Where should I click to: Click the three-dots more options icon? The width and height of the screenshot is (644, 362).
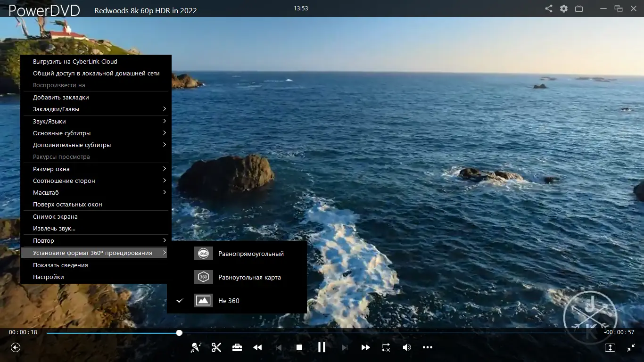coord(428,347)
